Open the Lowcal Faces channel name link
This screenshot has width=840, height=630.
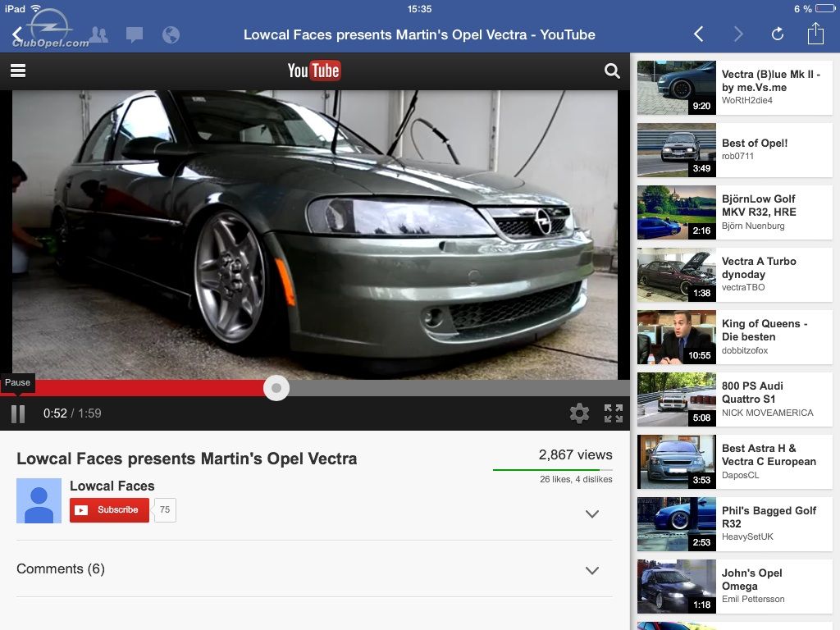(112, 486)
